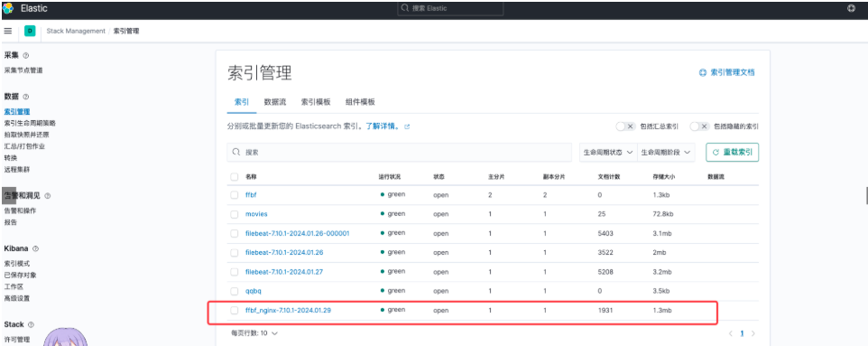Click help icon next to 告警和洞见 heading
The image size is (868, 346).
click(x=47, y=196)
